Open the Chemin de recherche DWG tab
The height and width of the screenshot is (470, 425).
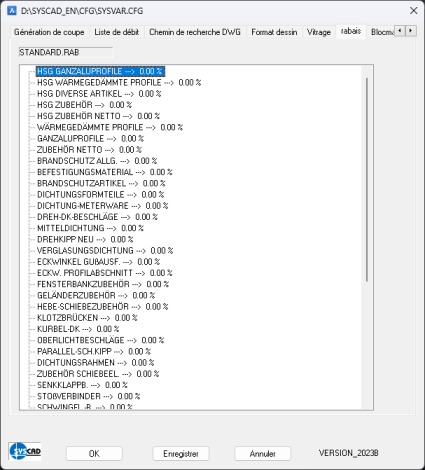point(195,32)
